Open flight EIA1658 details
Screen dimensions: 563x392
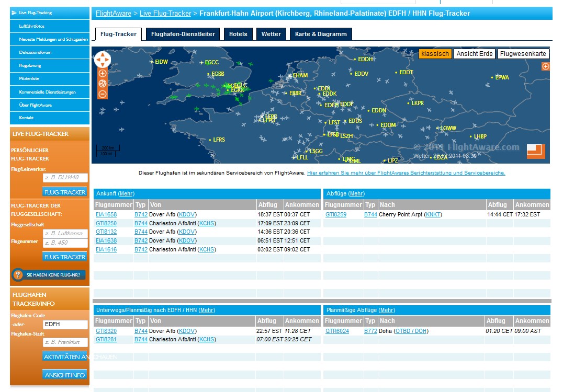click(106, 215)
